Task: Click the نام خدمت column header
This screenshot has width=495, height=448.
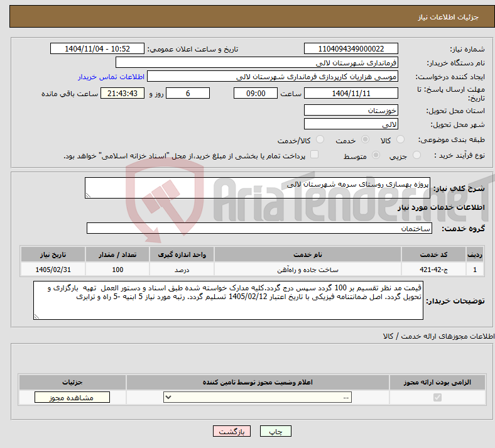Action: click(x=307, y=254)
